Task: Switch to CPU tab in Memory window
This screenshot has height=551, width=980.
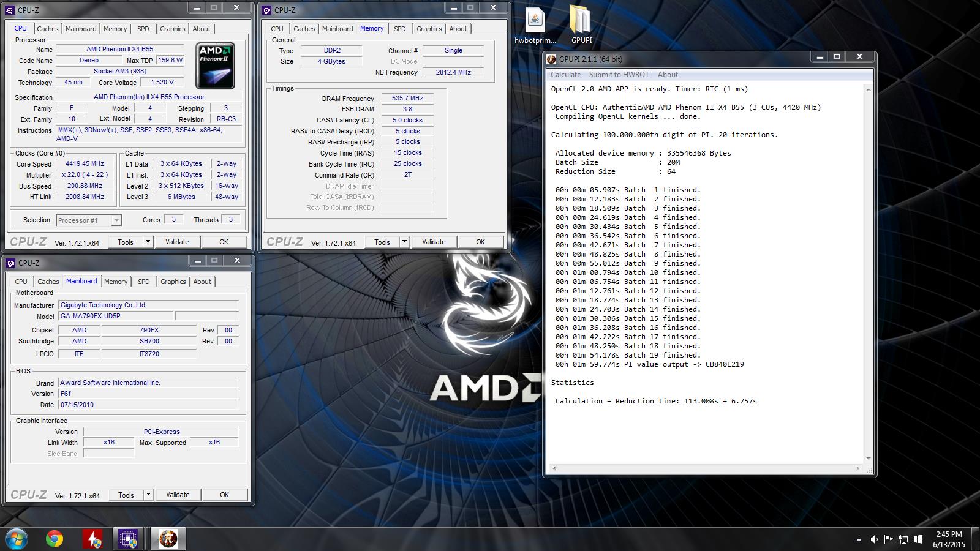Action: tap(277, 29)
